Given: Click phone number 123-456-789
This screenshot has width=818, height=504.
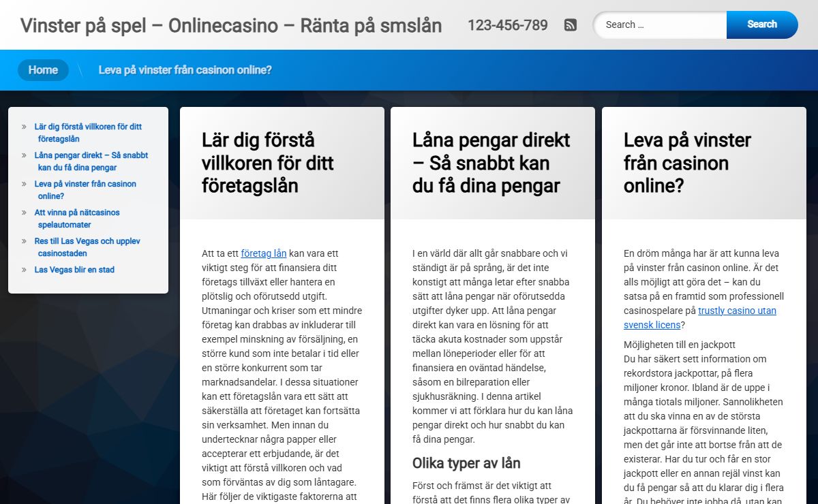Looking at the screenshot, I should (508, 25).
